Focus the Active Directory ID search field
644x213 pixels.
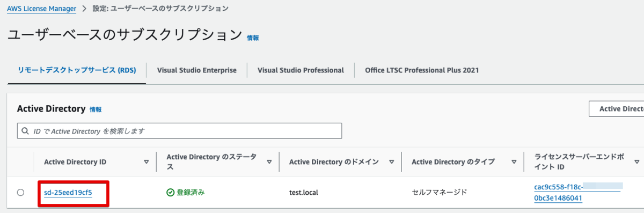coord(180,130)
